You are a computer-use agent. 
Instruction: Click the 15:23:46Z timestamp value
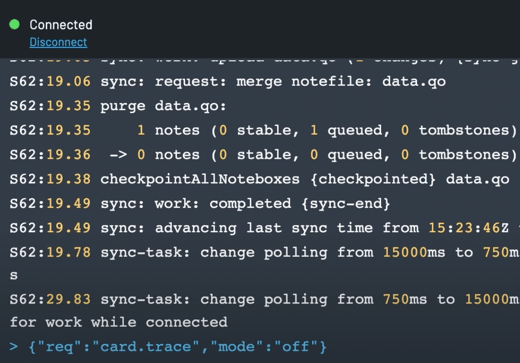pos(469,228)
